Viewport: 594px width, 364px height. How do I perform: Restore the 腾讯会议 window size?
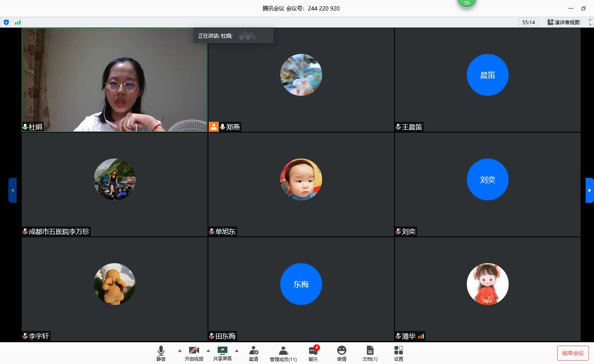click(584, 8)
